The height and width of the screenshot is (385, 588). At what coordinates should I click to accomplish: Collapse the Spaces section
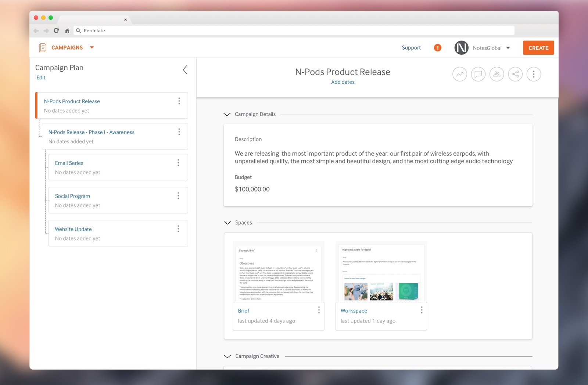pos(227,223)
